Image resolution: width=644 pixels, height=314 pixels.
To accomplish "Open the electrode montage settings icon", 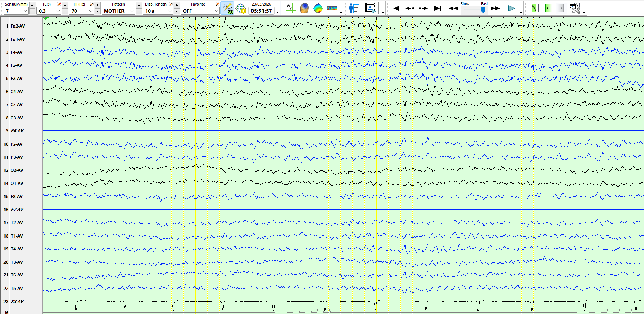I will 241,8.
